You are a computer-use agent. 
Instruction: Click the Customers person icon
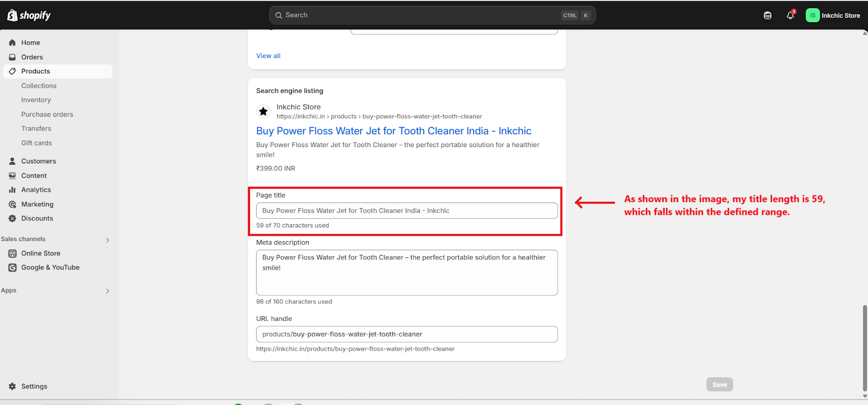click(12, 161)
